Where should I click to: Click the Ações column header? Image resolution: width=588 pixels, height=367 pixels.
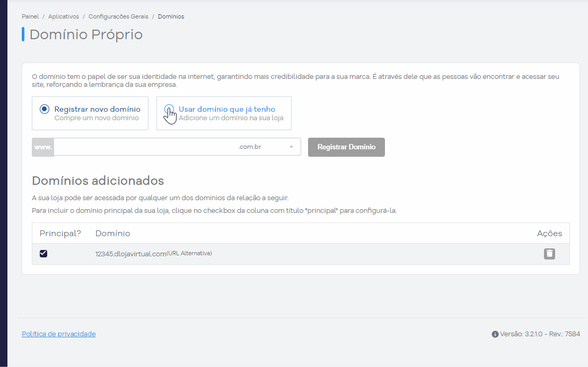549,234
